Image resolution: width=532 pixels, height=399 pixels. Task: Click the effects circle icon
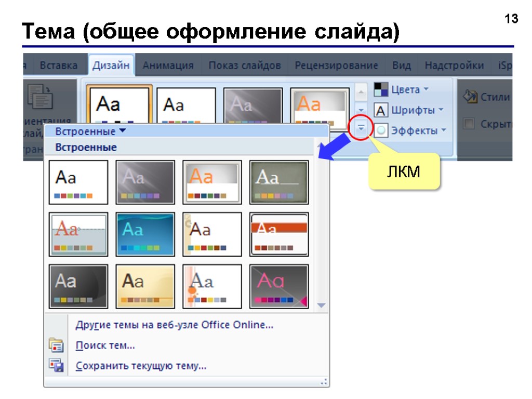click(x=381, y=130)
